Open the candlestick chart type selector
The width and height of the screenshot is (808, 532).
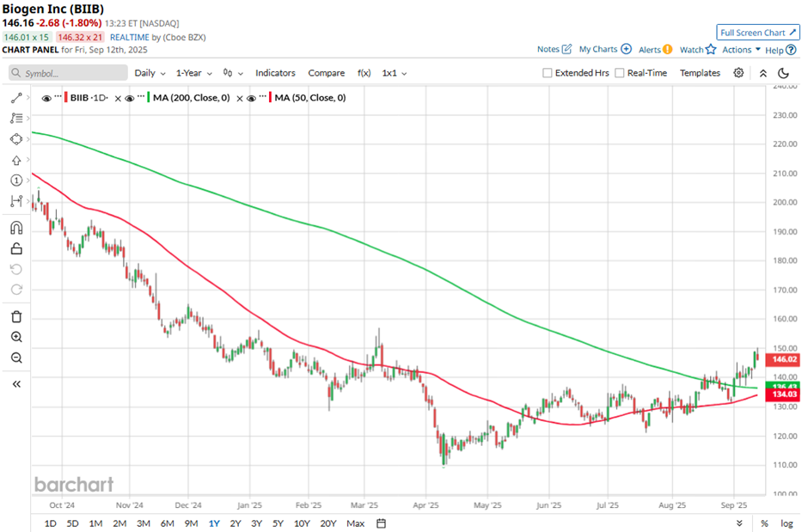232,73
